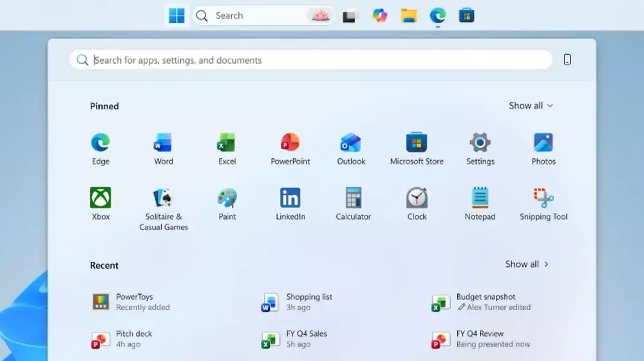This screenshot has width=644, height=361.
Task: Launch the Photos app
Action: [544, 149]
